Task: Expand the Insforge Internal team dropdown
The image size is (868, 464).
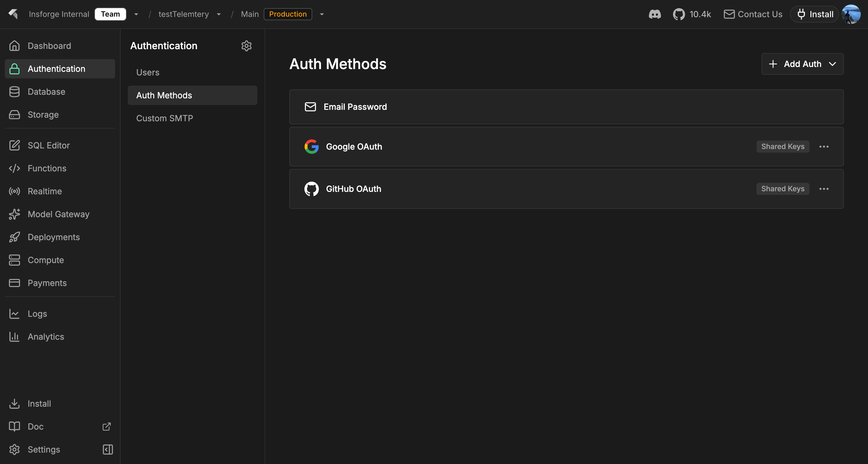Action: tap(136, 14)
